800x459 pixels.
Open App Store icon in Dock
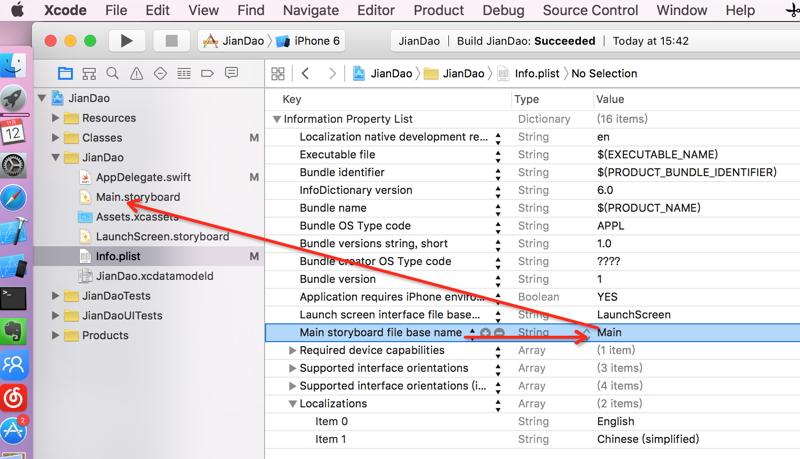13,431
